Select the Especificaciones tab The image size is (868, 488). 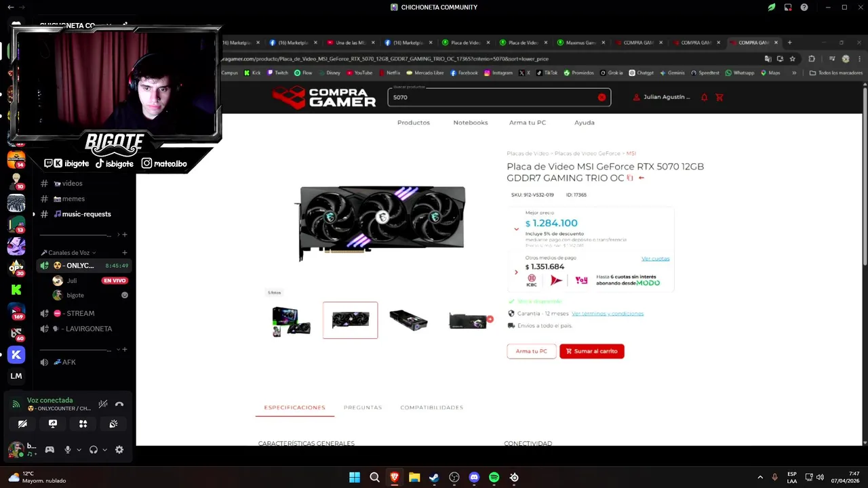(x=294, y=407)
